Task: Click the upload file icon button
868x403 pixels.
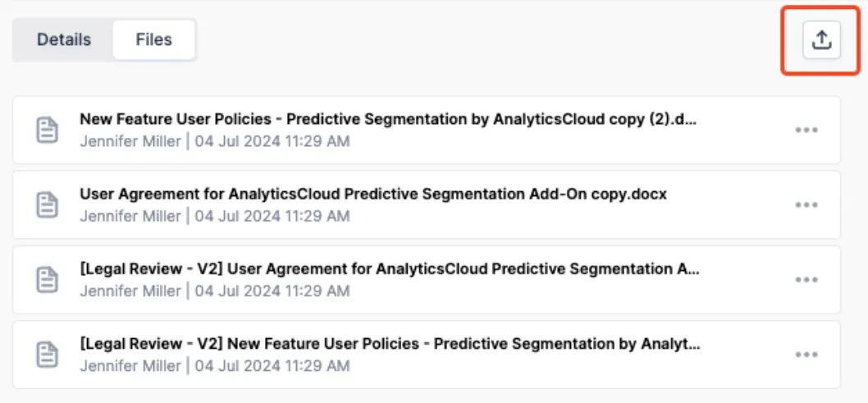Action: click(821, 40)
